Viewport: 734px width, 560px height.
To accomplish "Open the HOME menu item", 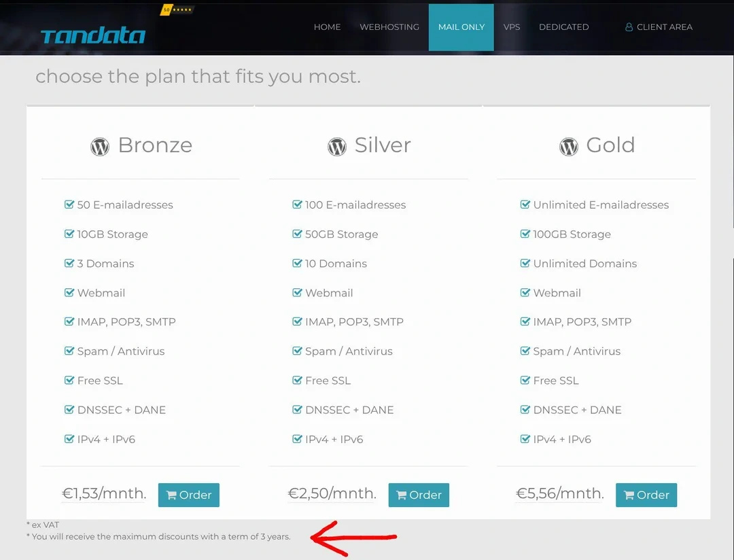I will coord(327,27).
